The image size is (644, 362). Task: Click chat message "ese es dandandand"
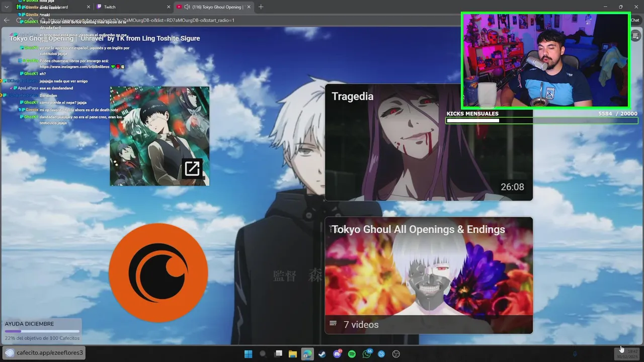coord(56,88)
